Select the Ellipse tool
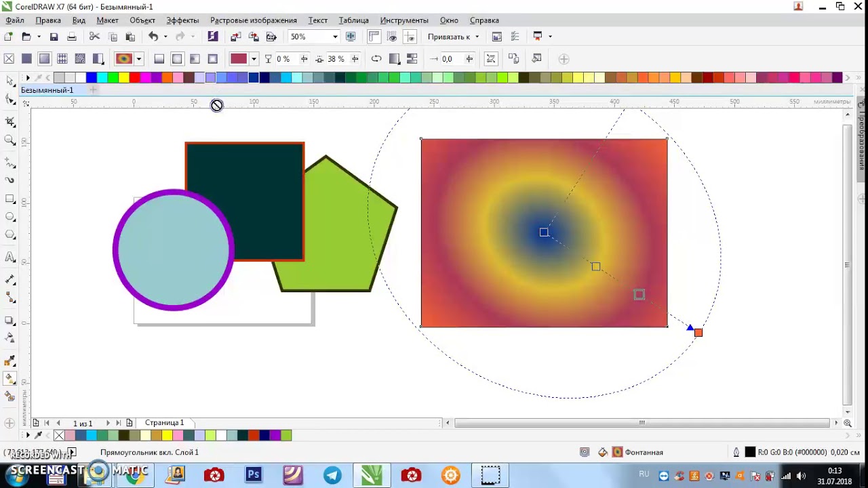The width and height of the screenshot is (868, 488). 9,217
